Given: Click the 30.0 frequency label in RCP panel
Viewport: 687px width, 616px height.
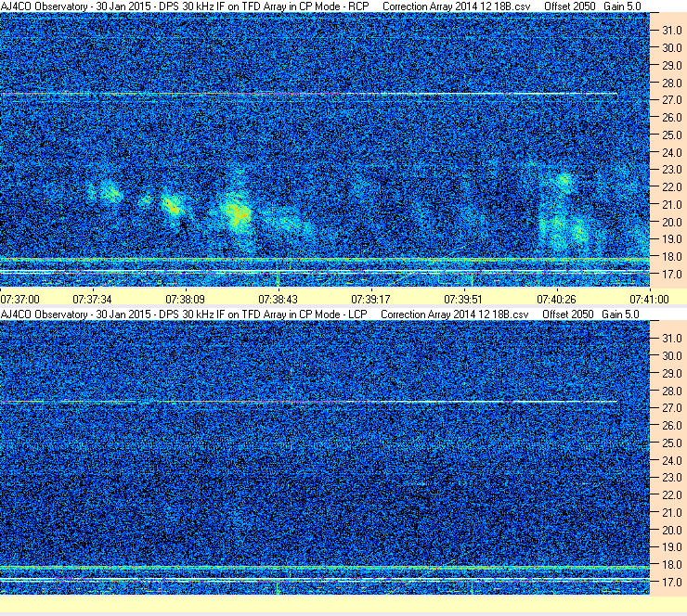Looking at the screenshot, I should pyautogui.click(x=671, y=47).
